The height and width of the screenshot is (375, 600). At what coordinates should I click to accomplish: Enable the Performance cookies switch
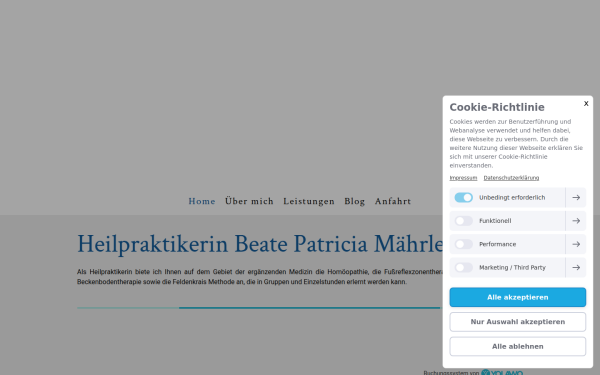[463, 244]
